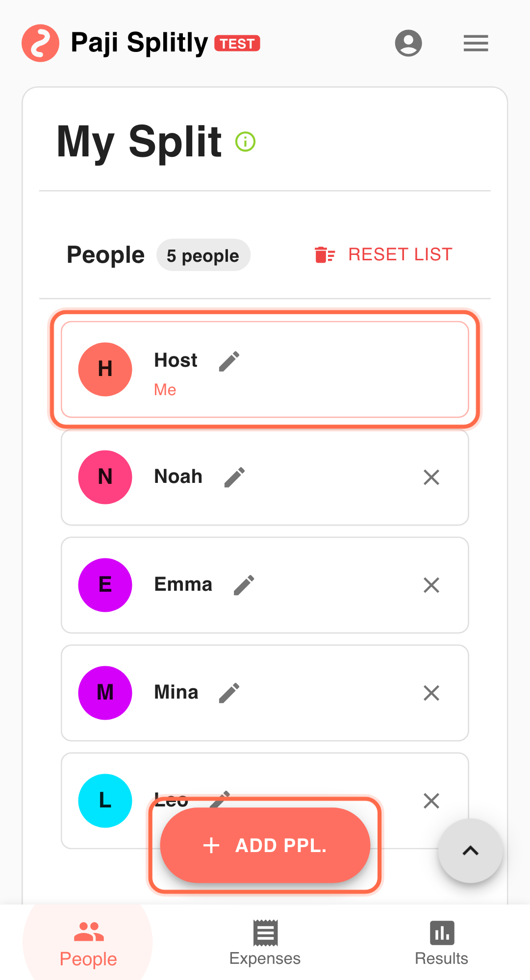
Task: Select the People tab
Action: (88, 942)
